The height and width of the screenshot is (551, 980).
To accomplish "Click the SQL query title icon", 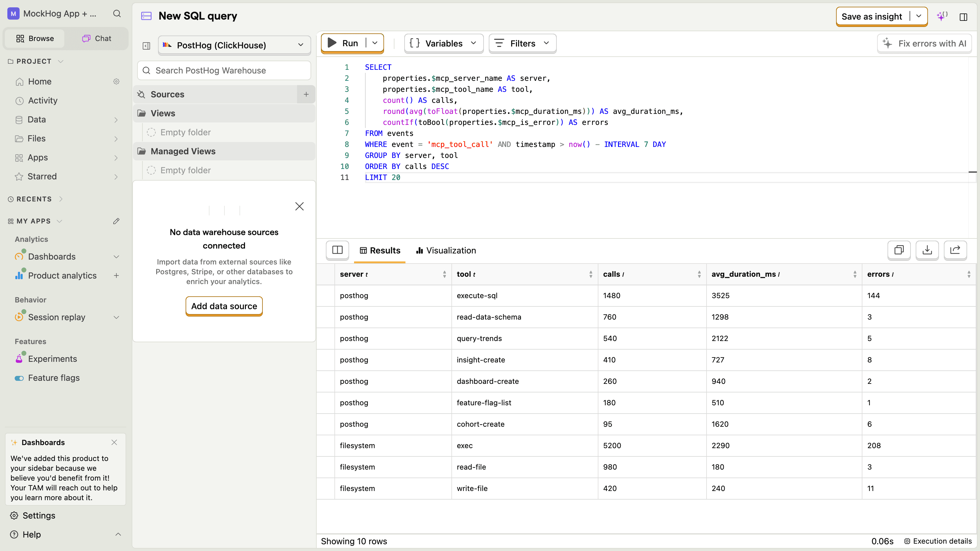I will point(146,16).
